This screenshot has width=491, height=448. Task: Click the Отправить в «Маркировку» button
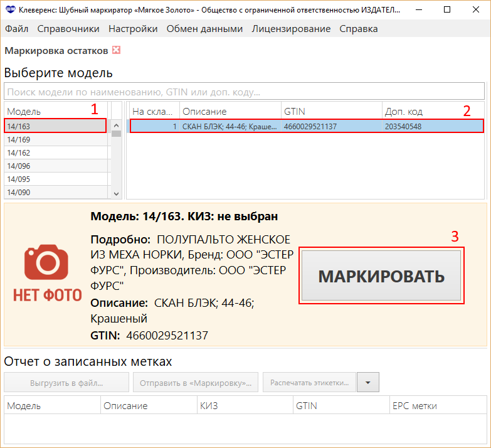196,383
